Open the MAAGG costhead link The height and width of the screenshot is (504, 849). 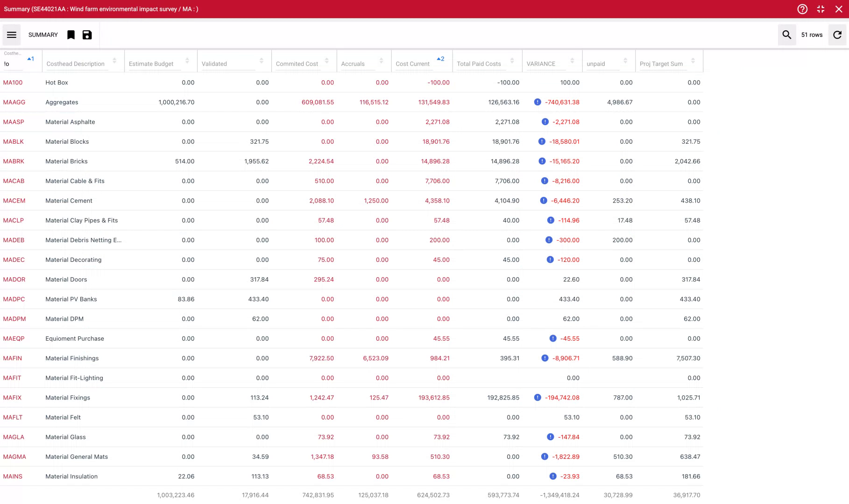click(x=14, y=102)
